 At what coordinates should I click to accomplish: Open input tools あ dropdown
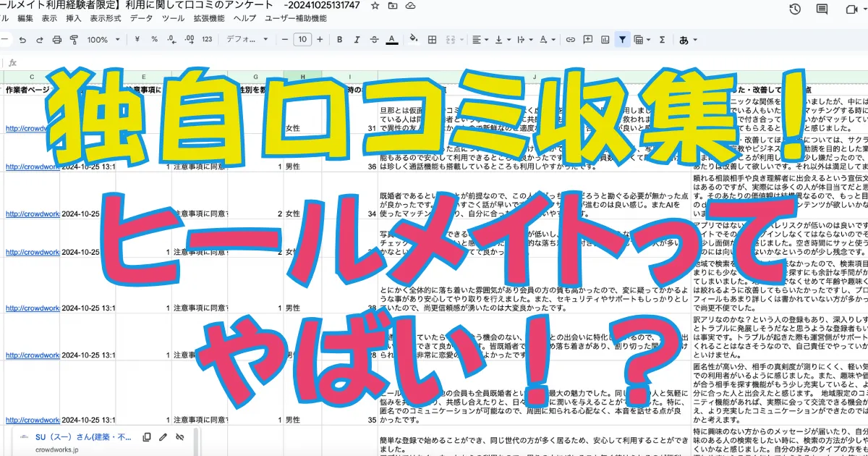coord(687,40)
